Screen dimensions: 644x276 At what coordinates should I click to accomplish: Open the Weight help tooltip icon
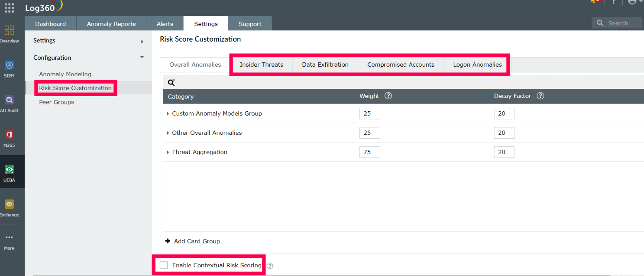click(x=388, y=96)
